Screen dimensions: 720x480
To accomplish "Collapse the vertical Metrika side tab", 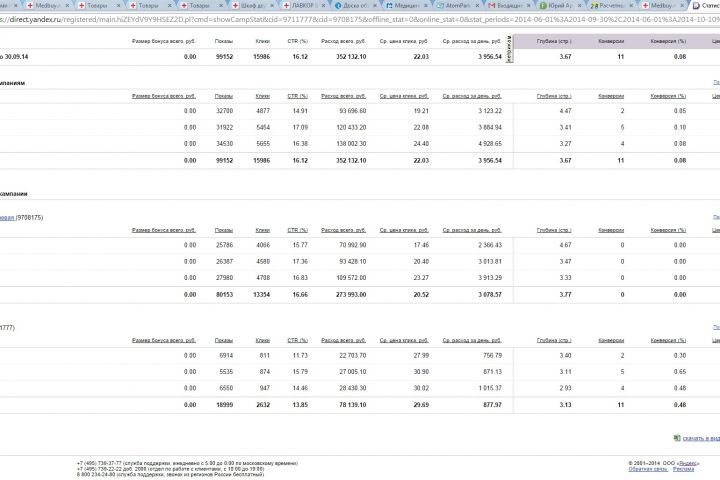I will point(509,49).
